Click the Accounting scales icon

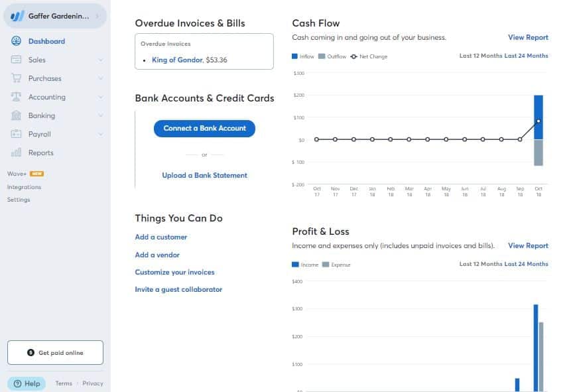click(x=16, y=97)
